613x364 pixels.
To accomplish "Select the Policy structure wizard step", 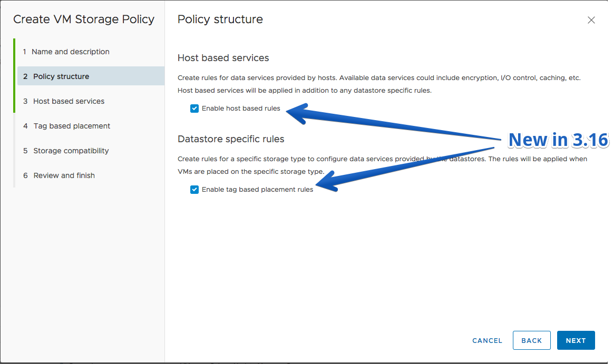I will coord(91,76).
